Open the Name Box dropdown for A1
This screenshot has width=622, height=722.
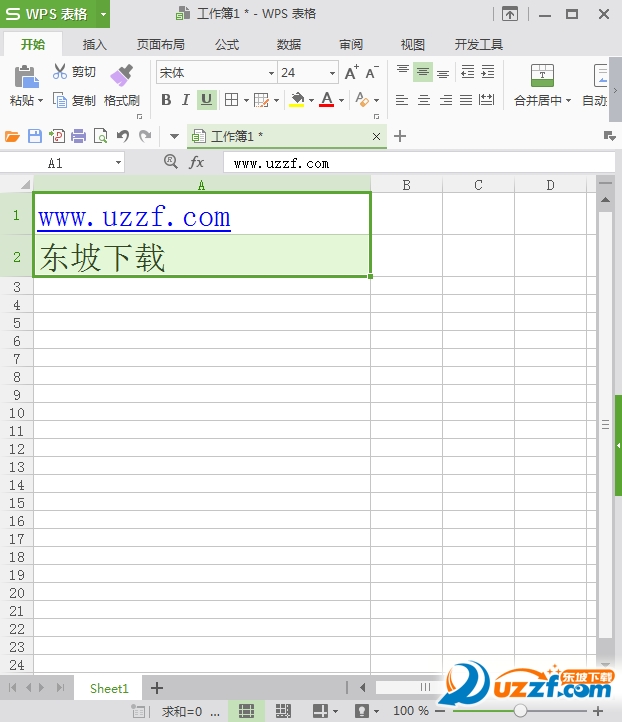[118, 162]
